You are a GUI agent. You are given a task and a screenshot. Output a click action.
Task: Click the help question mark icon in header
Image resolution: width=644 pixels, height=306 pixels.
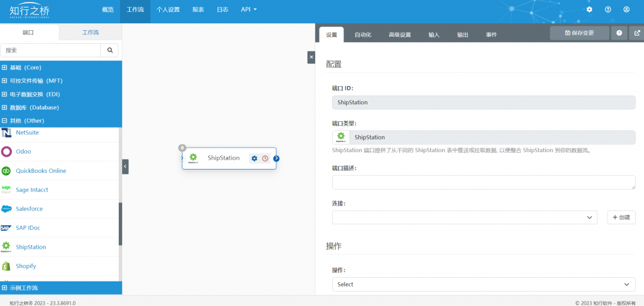pyautogui.click(x=608, y=9)
